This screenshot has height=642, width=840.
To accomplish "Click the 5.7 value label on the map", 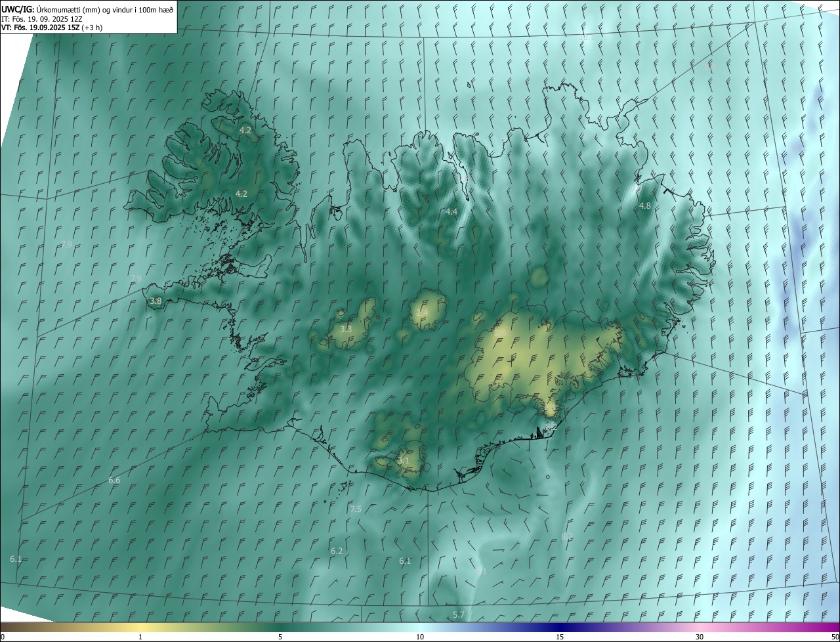I will coord(459,614).
